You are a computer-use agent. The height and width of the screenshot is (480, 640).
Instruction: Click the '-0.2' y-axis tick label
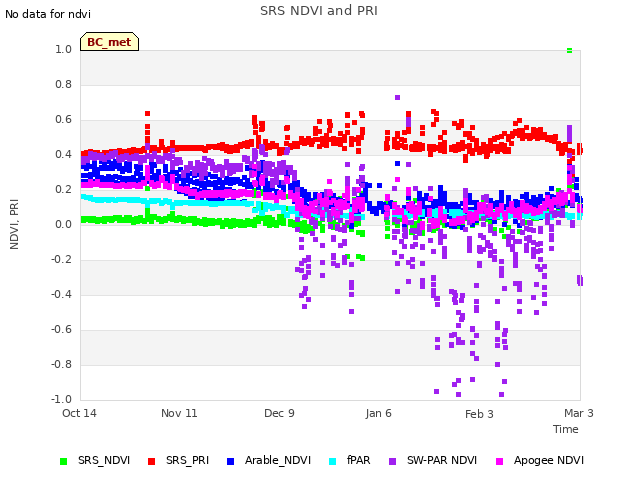click(61, 260)
